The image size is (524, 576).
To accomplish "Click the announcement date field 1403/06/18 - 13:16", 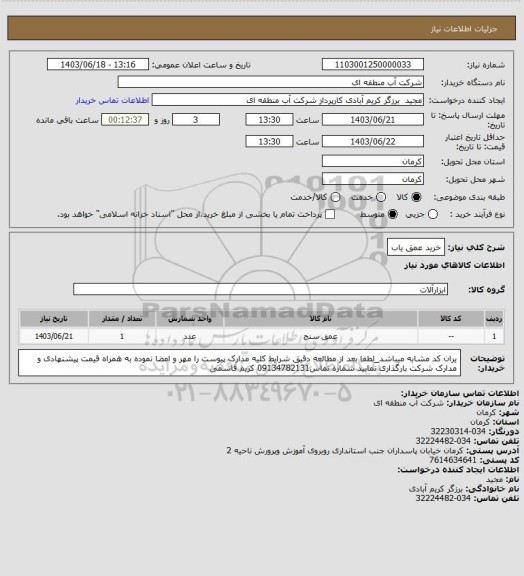I will tap(98, 64).
